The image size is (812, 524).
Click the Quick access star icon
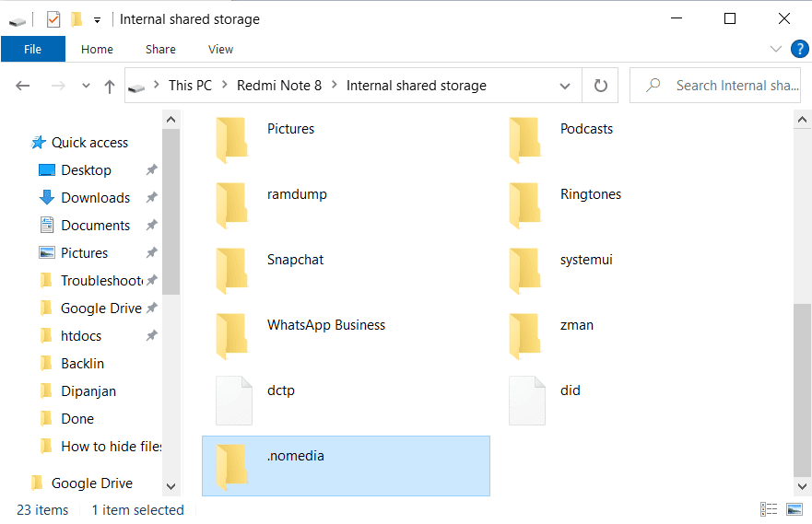(39, 142)
